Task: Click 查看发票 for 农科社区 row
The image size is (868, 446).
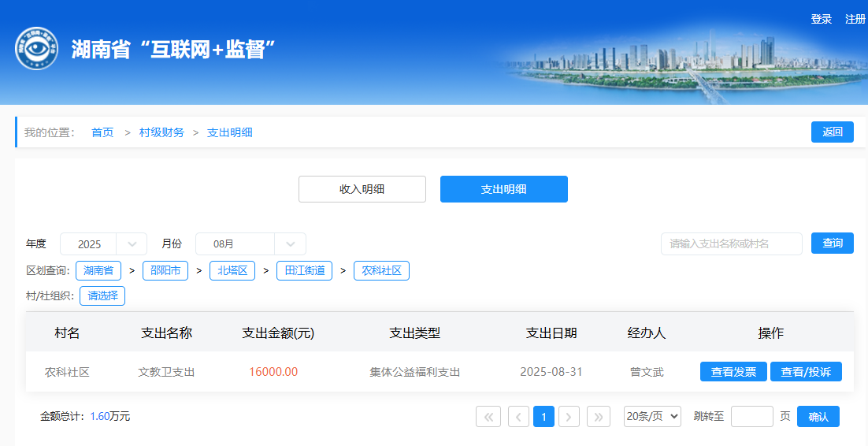Action: coord(733,372)
